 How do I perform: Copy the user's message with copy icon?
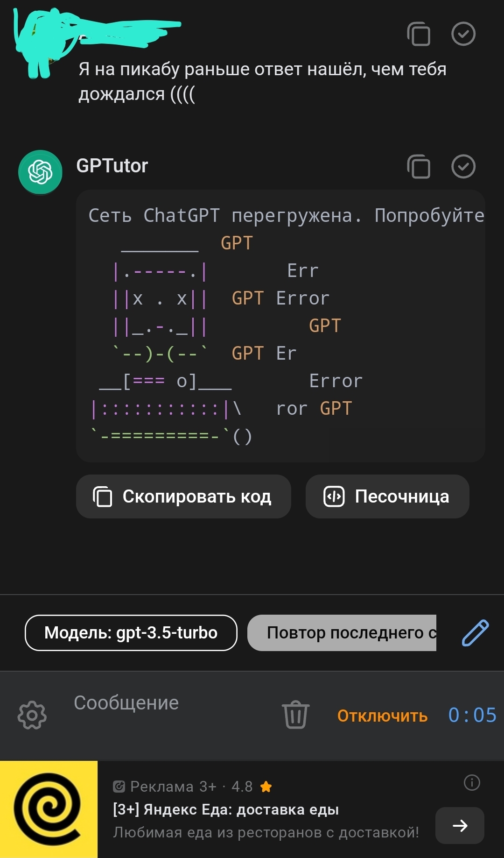coord(419,34)
